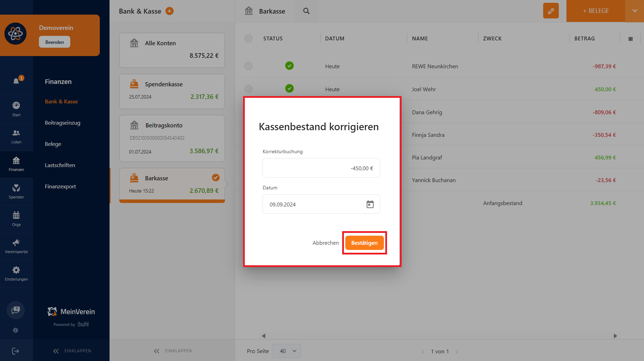Select the Barkasse account card

coord(172,185)
